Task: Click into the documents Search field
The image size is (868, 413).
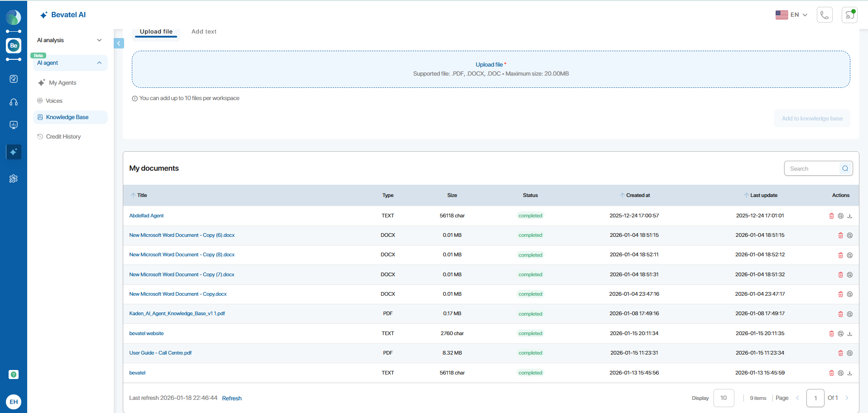Action: coord(812,168)
